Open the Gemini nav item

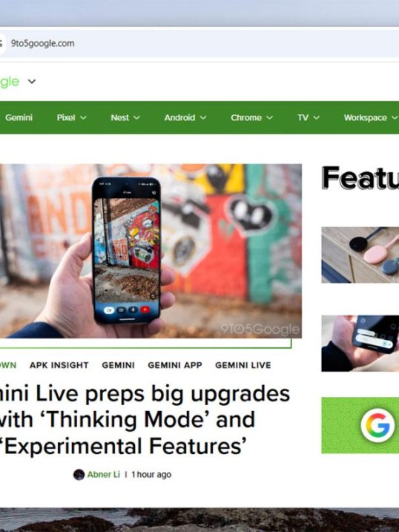(19, 118)
